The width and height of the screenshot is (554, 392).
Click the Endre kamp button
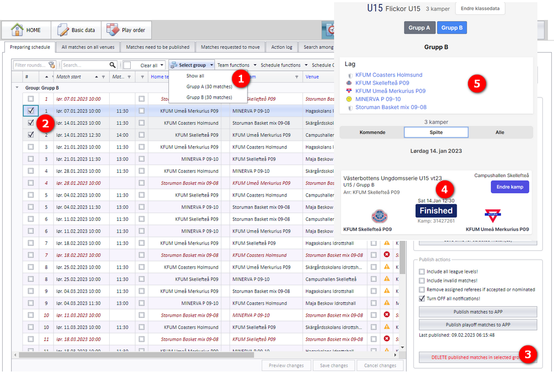tap(510, 187)
